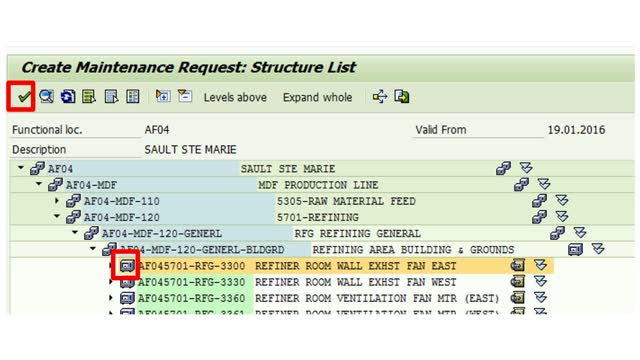Screen dimensions: 640x360
Task: Click equipment icon right of BUILDING & GROUNDS
Action: click(x=575, y=249)
